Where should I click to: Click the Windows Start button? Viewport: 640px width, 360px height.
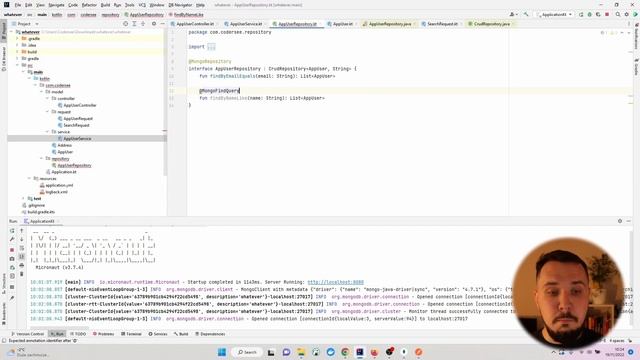(222, 352)
